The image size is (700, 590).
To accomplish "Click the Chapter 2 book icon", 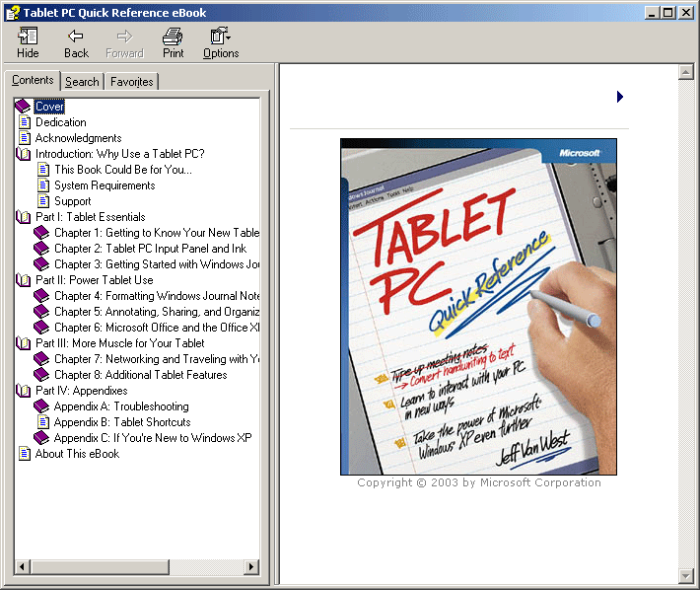I will 41,249.
